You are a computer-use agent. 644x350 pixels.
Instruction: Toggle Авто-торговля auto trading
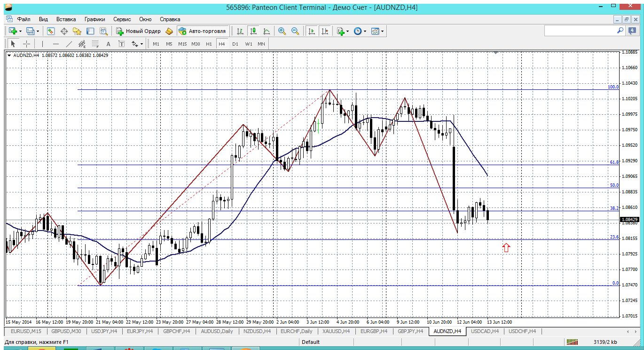(x=202, y=31)
